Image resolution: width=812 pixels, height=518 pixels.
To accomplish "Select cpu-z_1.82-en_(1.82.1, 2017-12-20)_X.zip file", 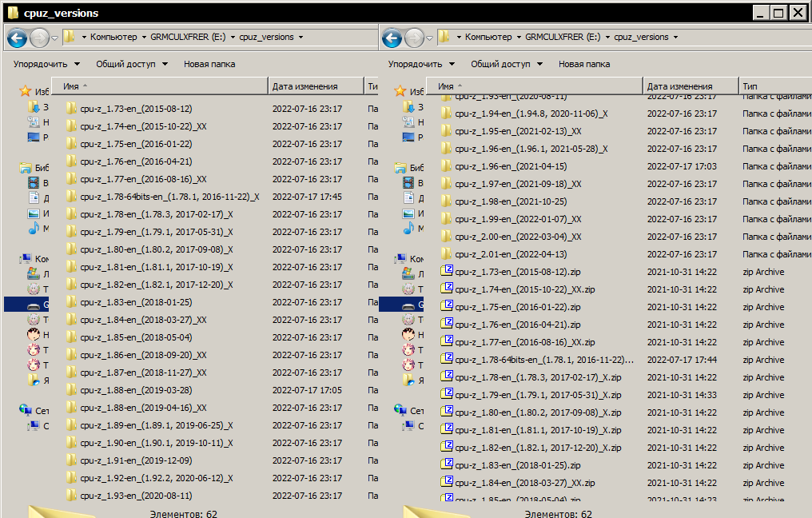I will 538,448.
